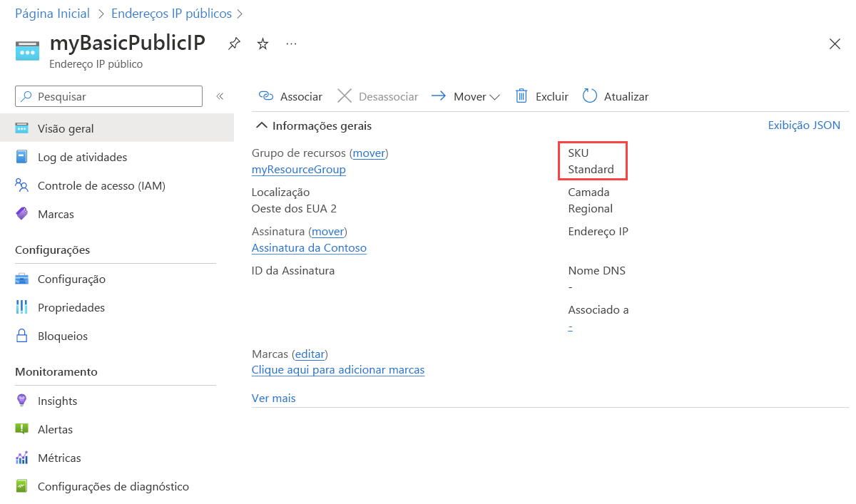Open the myResourceGroup link
Screen dimensions: 856x504
click(x=298, y=170)
